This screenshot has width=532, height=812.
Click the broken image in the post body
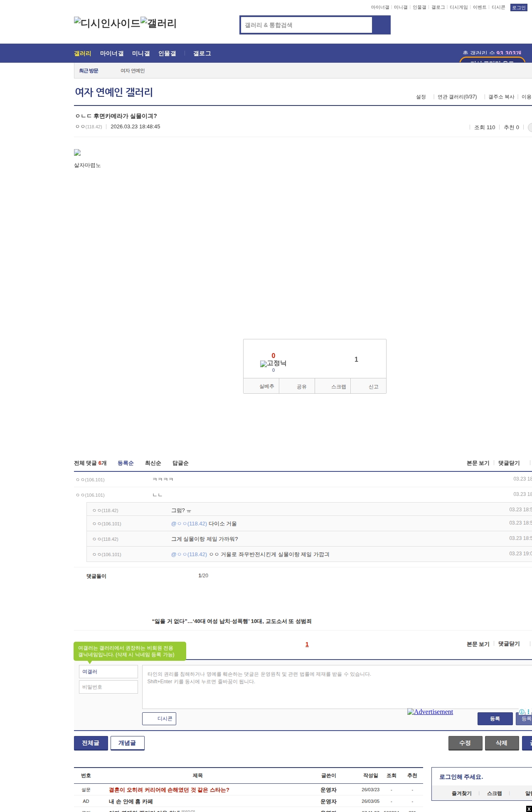point(77,153)
